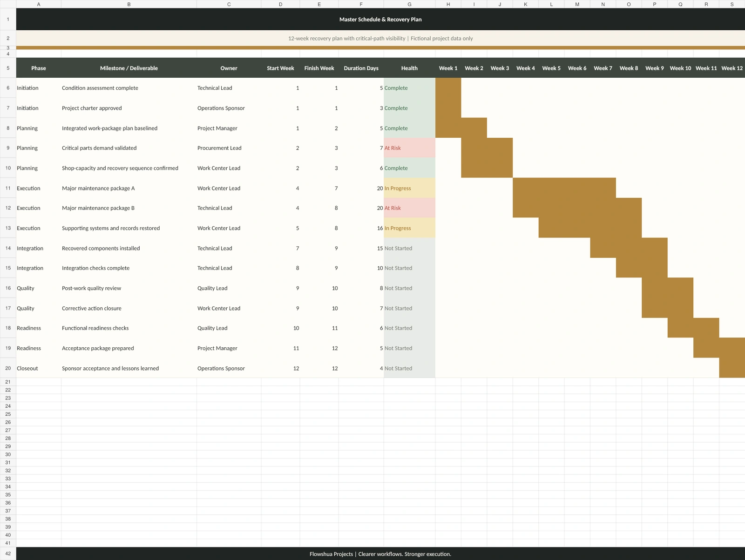Select the Week 1 header cell
Image resolution: width=745 pixels, height=560 pixels.
click(x=448, y=68)
